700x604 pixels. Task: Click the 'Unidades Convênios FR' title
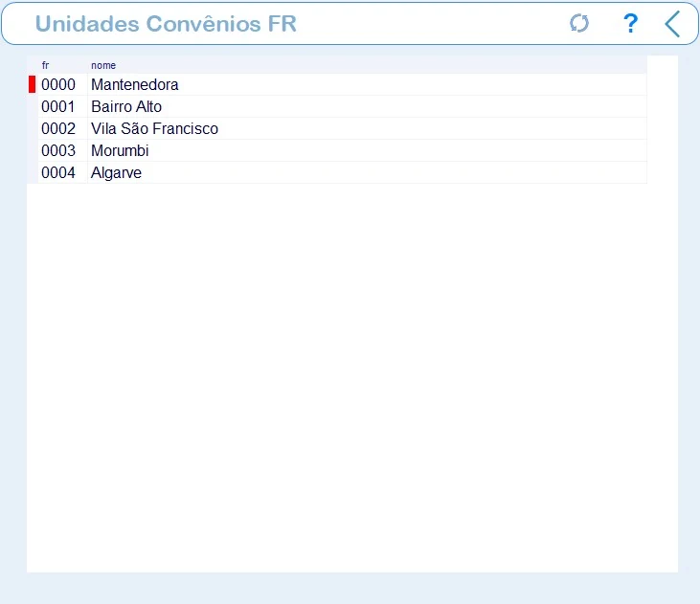(x=166, y=24)
